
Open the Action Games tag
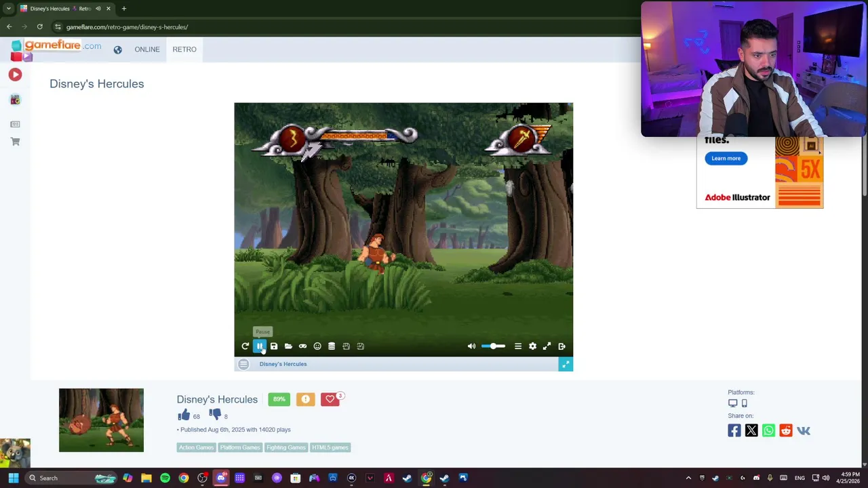196,447
